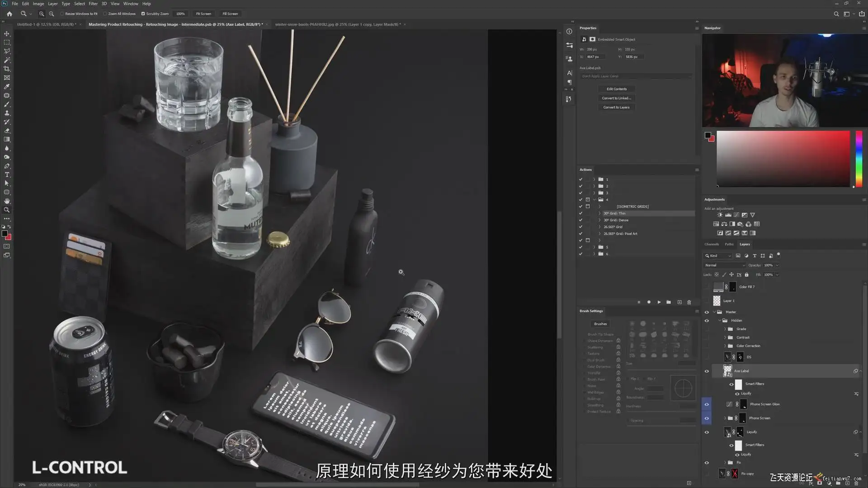Viewport: 868px width, 488px height.
Task: Click the Play action button
Action: 659,302
